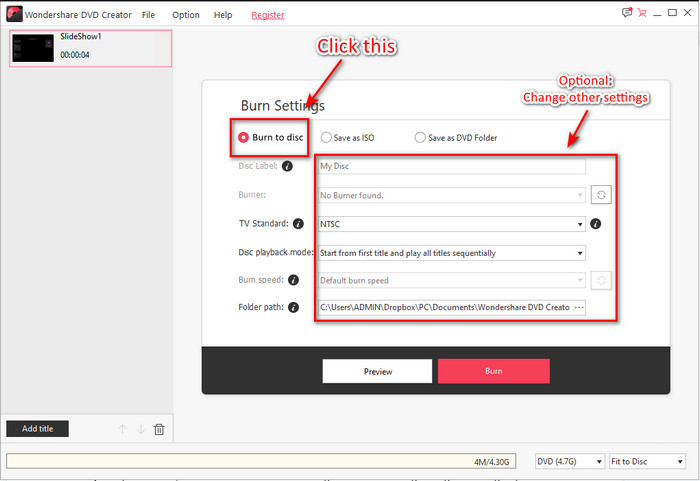Move title down with the down arrow
700x481 pixels.
pyautogui.click(x=141, y=429)
